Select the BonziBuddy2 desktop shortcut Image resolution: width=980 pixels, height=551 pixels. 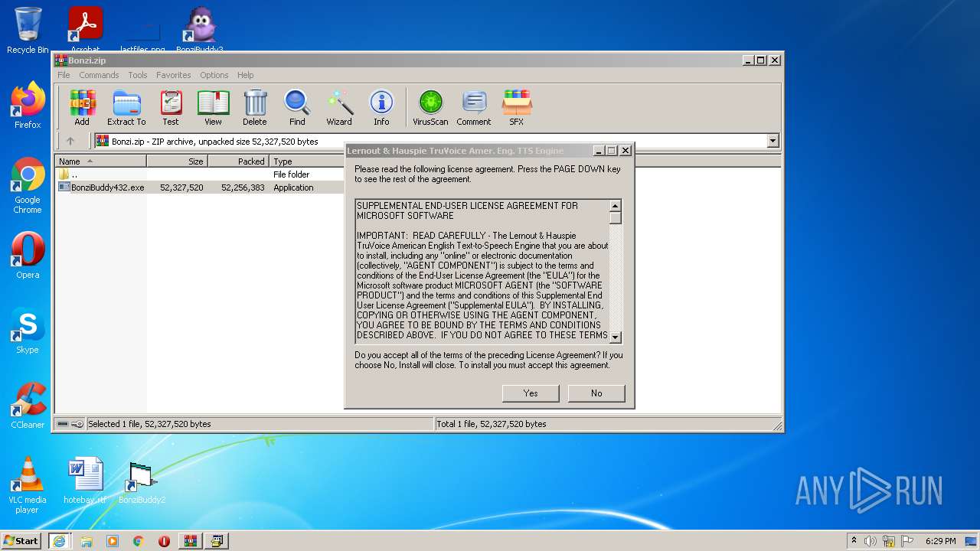click(x=142, y=482)
